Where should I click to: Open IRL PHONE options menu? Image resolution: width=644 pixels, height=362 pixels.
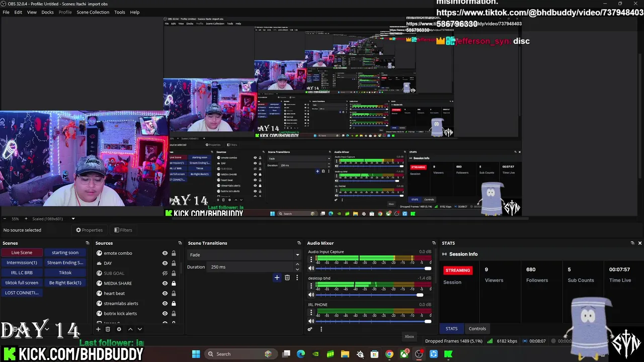tap(311, 313)
